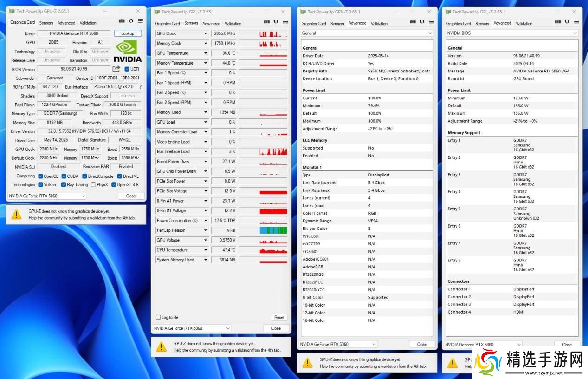Click the PerfCap Reason colored graph bar
This screenshot has height=379, width=588.
(273, 230)
